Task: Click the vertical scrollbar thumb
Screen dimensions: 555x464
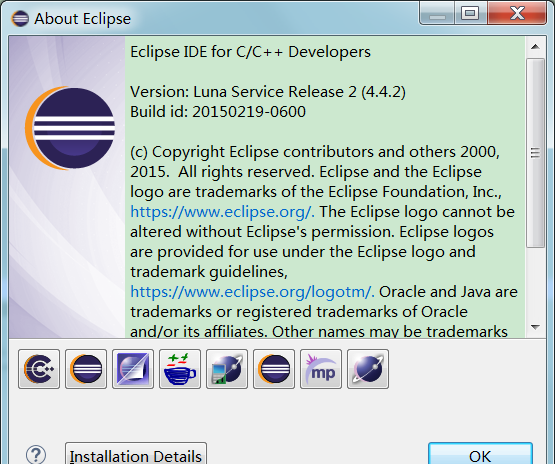Action: [535, 153]
